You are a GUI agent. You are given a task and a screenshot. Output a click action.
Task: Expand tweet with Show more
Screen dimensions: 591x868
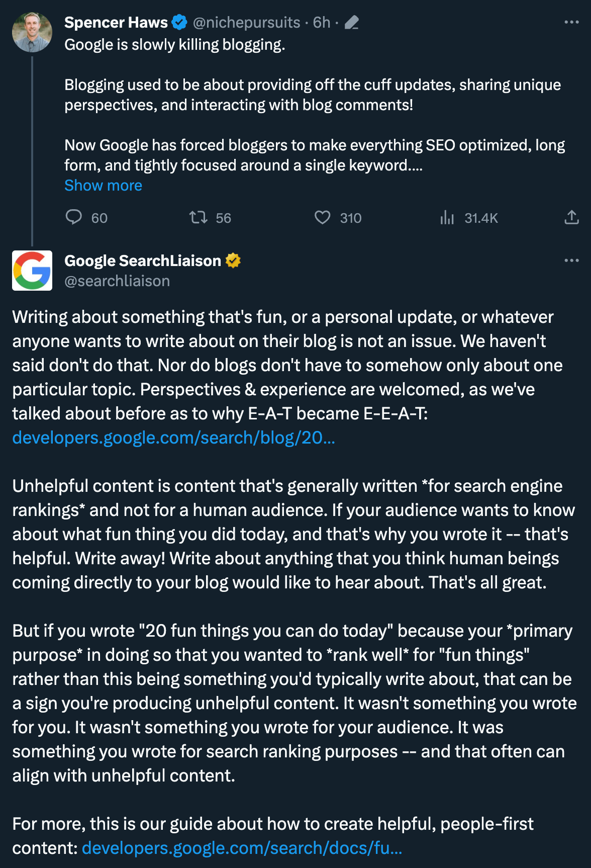coord(103,186)
